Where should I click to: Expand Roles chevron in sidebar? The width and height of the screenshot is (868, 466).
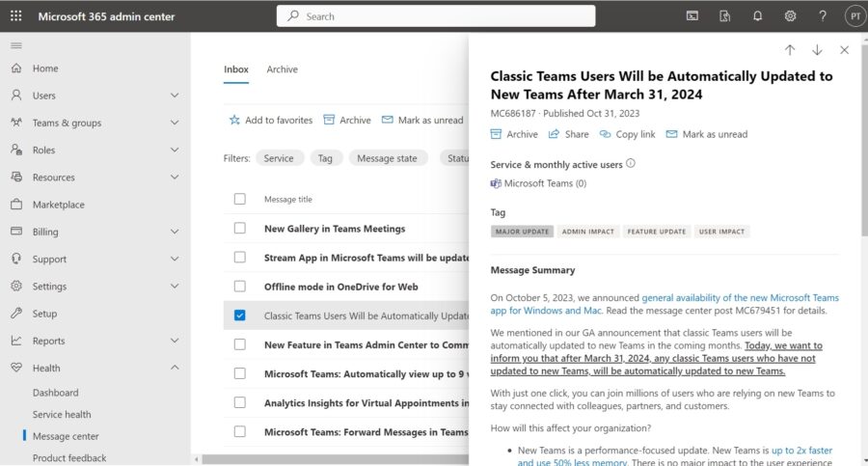[175, 150]
